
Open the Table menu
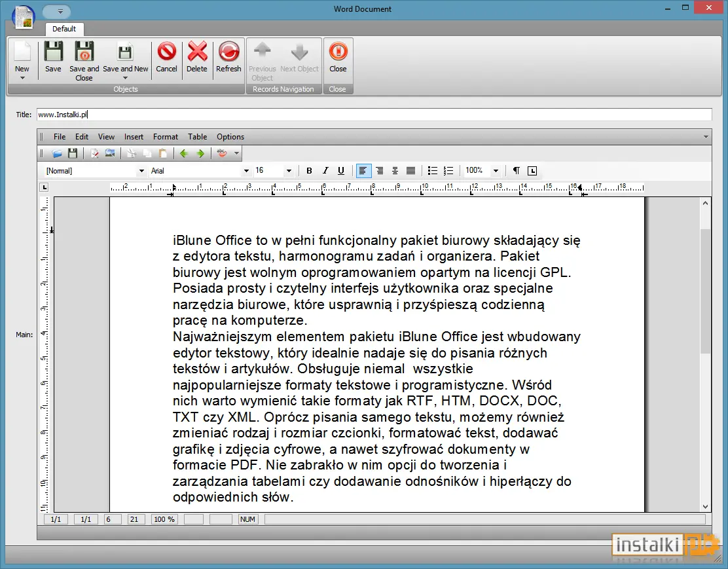[197, 137]
